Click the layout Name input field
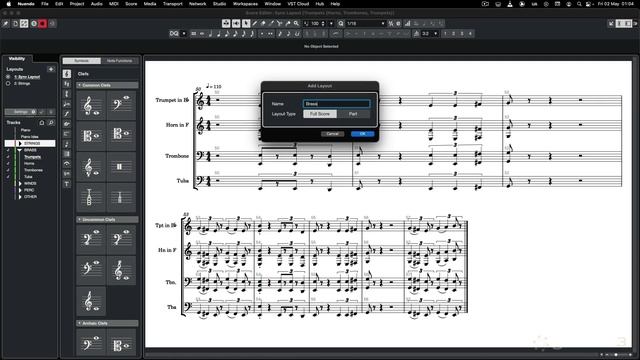The image size is (640, 360). coord(337,104)
